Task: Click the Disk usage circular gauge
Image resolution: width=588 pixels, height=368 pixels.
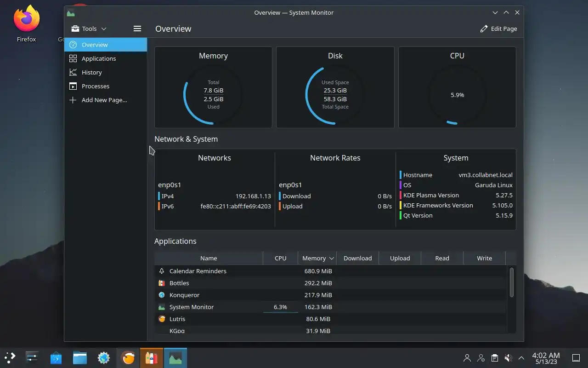Action: pyautogui.click(x=335, y=95)
